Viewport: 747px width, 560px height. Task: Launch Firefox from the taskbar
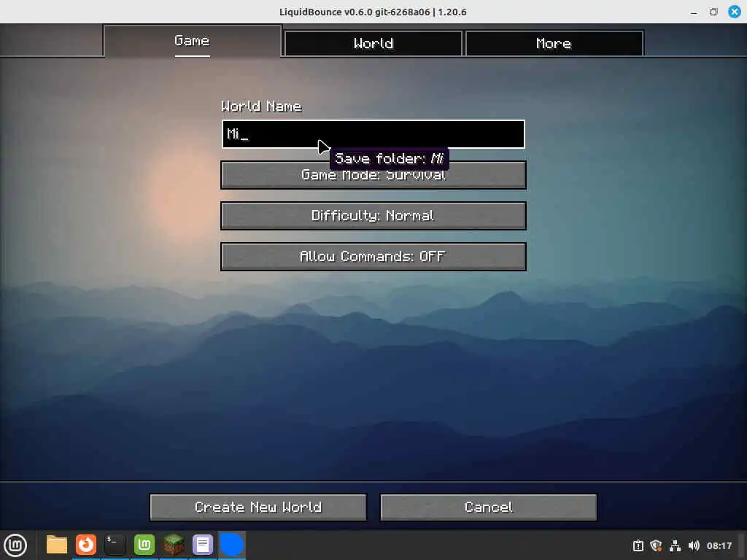pyautogui.click(x=86, y=545)
